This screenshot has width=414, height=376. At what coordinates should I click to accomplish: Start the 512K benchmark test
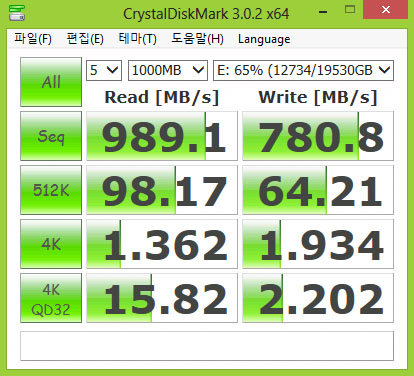coord(51,190)
